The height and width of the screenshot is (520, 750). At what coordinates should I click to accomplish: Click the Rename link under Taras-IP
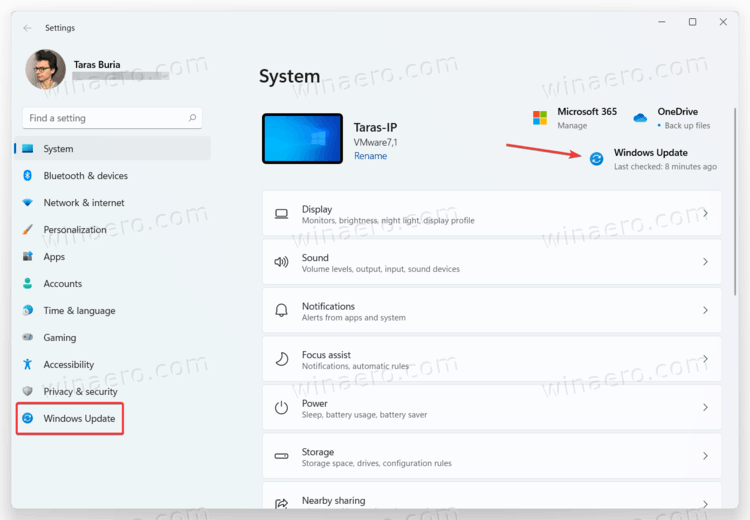coord(370,156)
